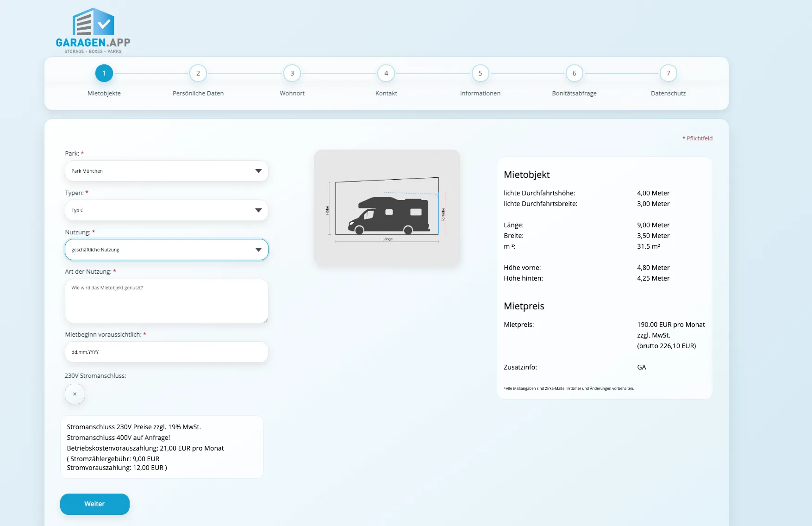This screenshot has width=812, height=526.
Task: Click the Zirka-Maße disclaimer footnote
Action: 569,388
